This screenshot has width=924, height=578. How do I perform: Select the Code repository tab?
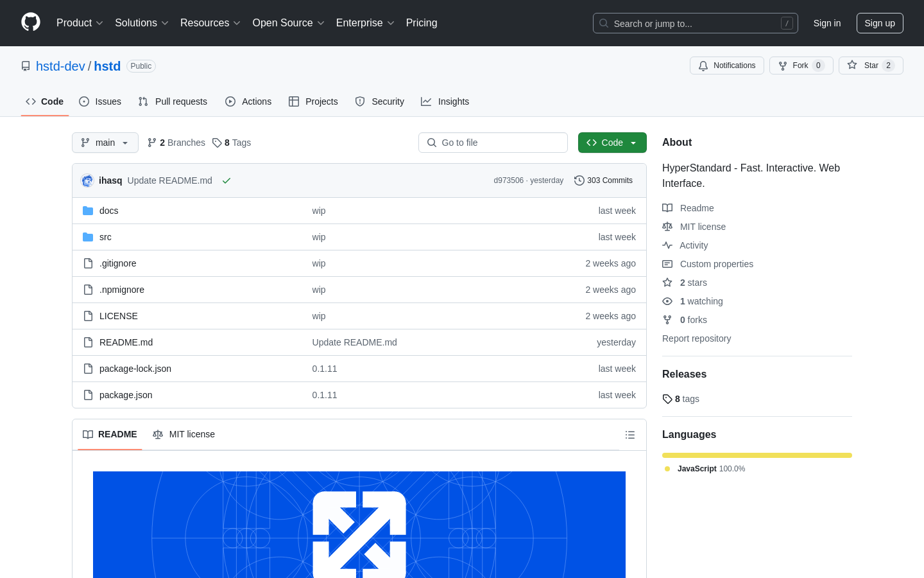pyautogui.click(x=45, y=101)
